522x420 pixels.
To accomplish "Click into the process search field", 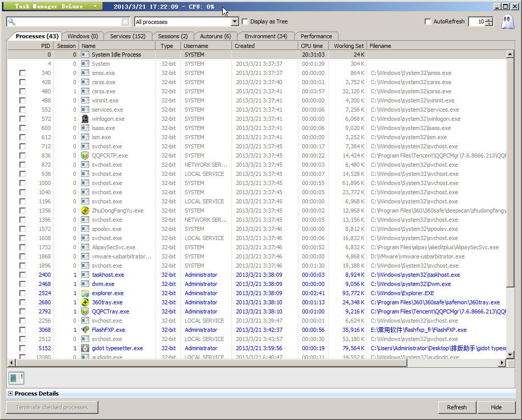I will [x=69, y=22].
